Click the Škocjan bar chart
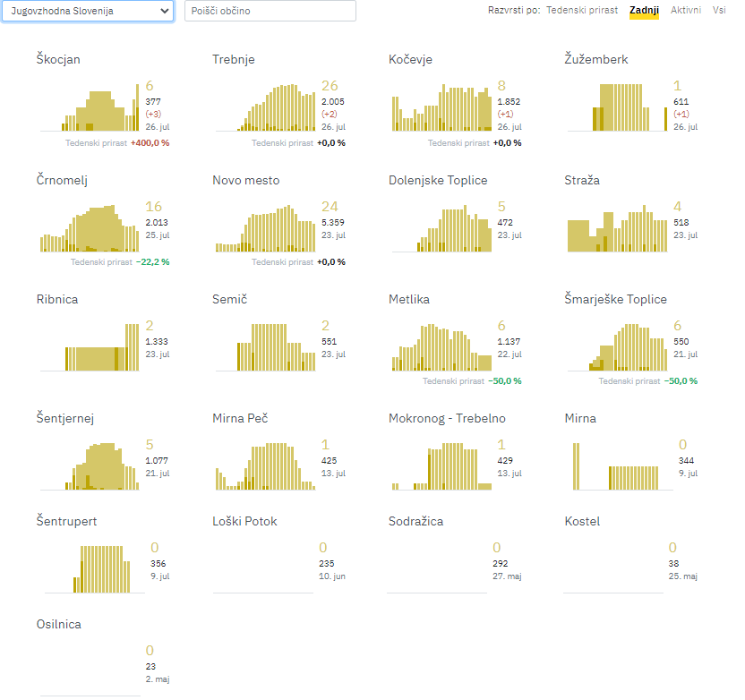The height and width of the screenshot is (700, 745). click(90, 107)
